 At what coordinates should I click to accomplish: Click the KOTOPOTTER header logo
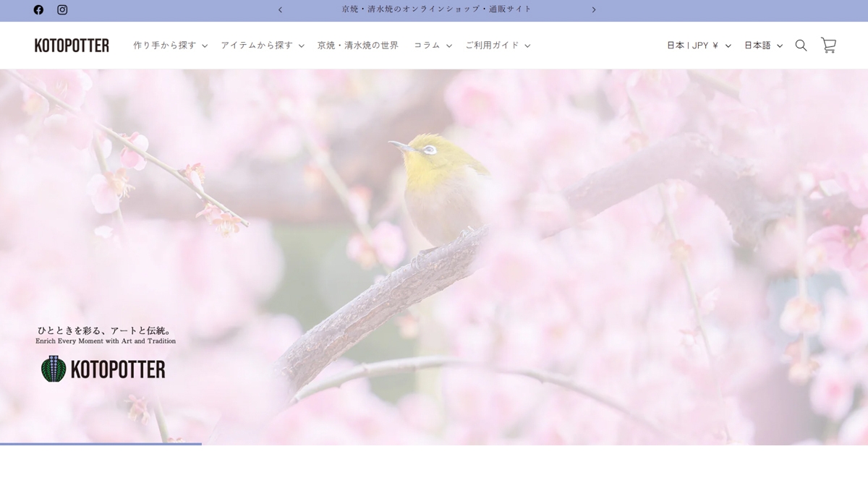(x=72, y=45)
